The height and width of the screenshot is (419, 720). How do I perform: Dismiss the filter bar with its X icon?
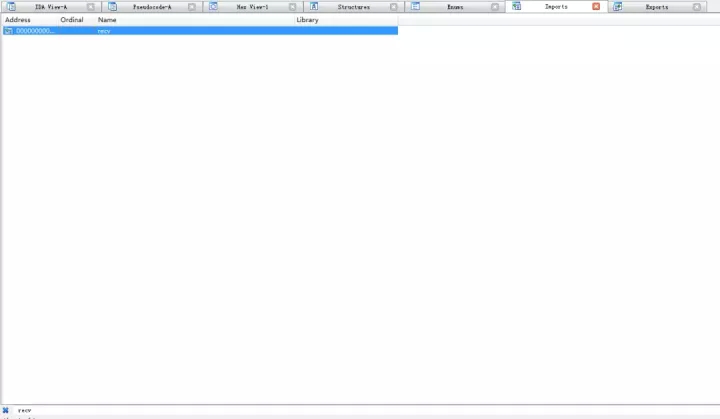point(5,410)
